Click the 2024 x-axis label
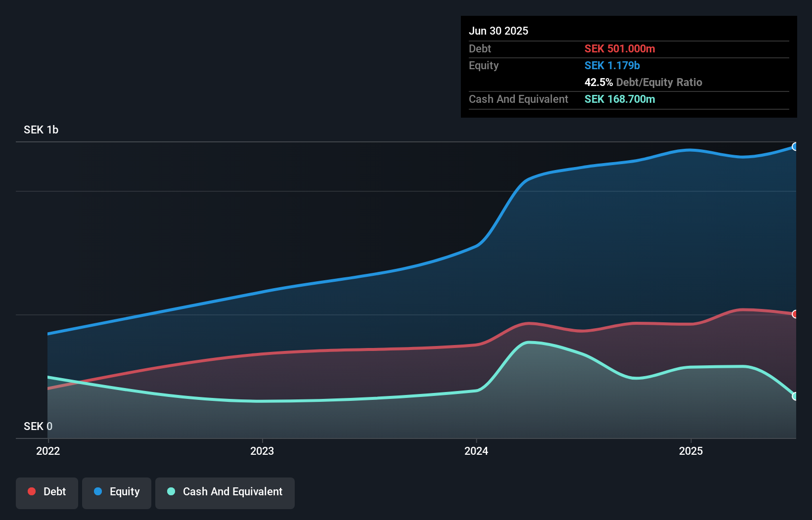Viewport: 812px width, 520px height. (x=476, y=451)
